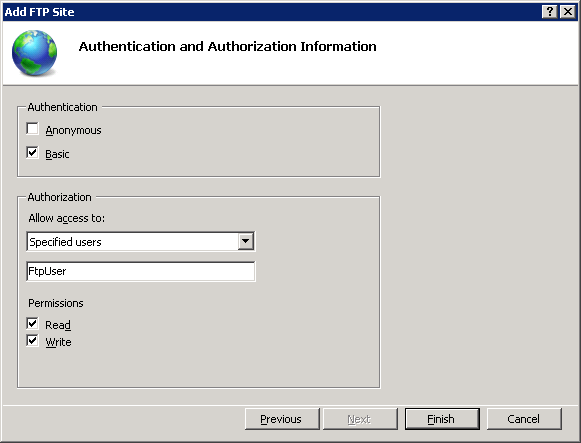The width and height of the screenshot is (581, 443).
Task: Toggle the Read permission checkbox
Action: pos(32,323)
